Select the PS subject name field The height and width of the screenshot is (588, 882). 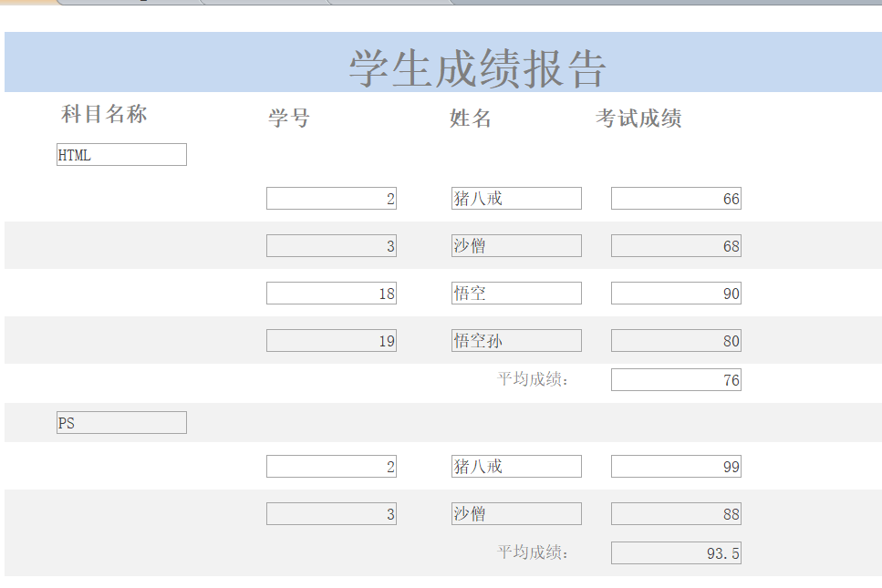coord(121,423)
